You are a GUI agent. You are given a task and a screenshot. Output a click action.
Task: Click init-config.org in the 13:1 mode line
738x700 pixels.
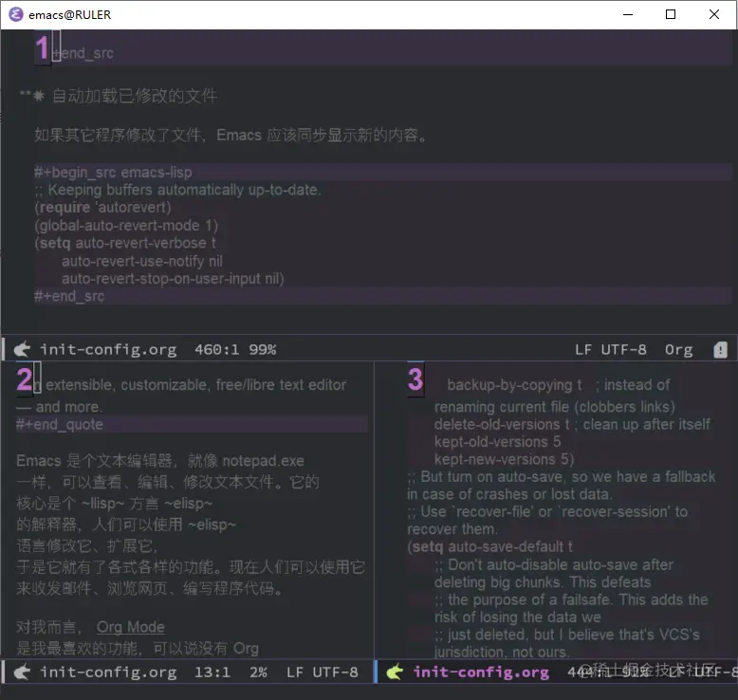pos(108,672)
